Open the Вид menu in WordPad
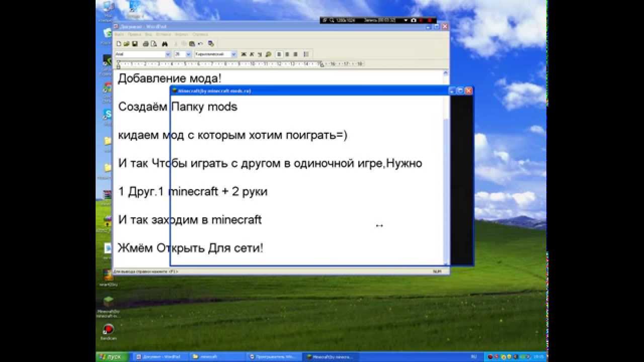The width and height of the screenshot is (644, 362). [148, 34]
